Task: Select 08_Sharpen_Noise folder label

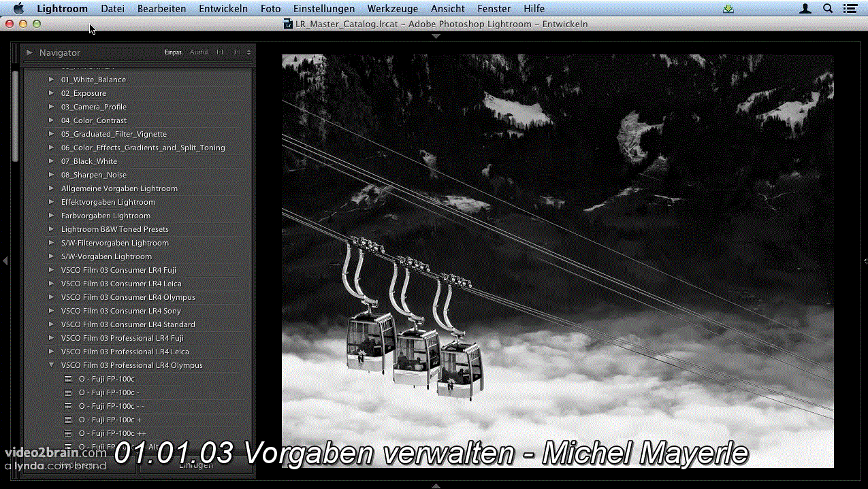Action: pyautogui.click(x=93, y=175)
